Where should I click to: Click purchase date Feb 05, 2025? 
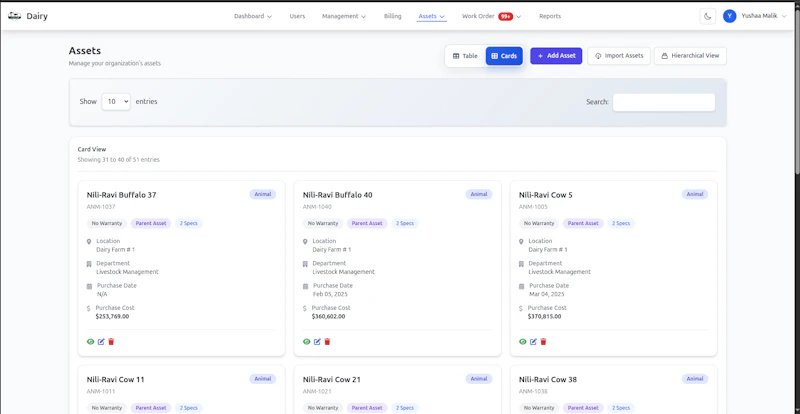(331, 295)
